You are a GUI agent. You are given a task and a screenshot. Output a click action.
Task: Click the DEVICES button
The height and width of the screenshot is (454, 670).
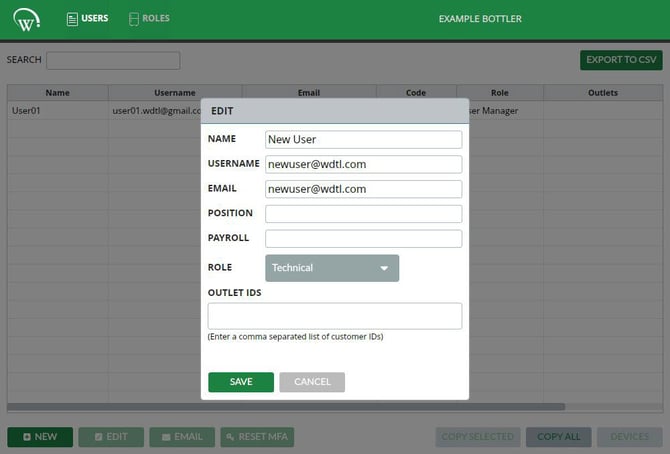[630, 436]
